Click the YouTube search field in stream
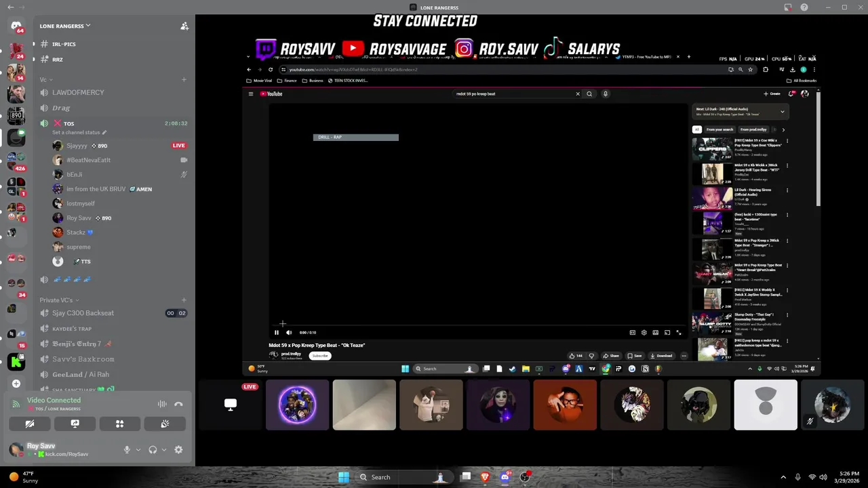Image resolution: width=868 pixels, height=488 pixels. (x=515, y=94)
